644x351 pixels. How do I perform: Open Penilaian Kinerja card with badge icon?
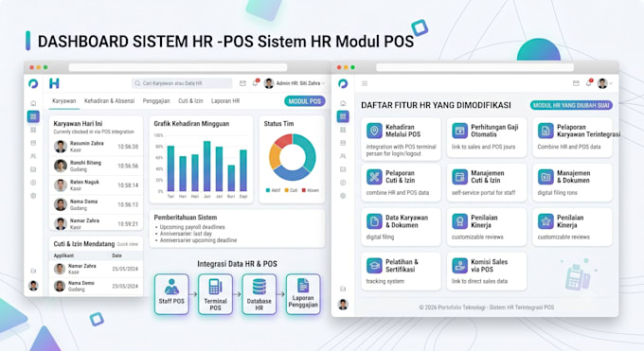[x=487, y=227]
